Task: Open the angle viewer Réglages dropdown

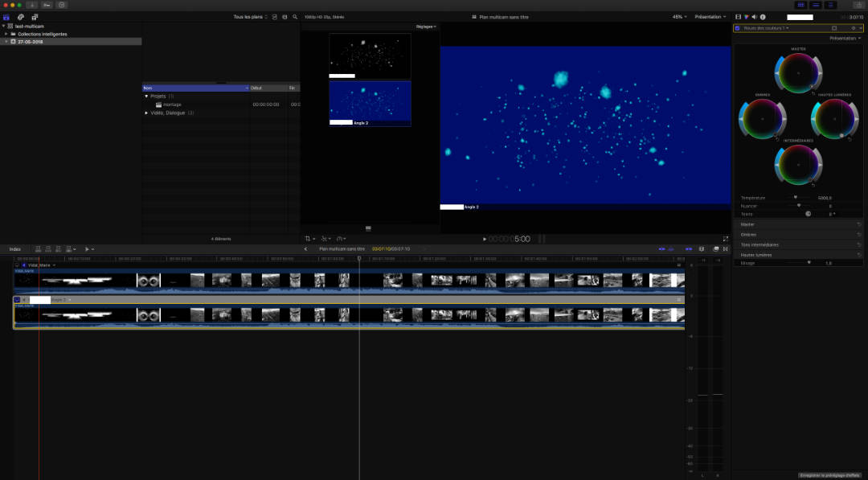Action: [426, 27]
